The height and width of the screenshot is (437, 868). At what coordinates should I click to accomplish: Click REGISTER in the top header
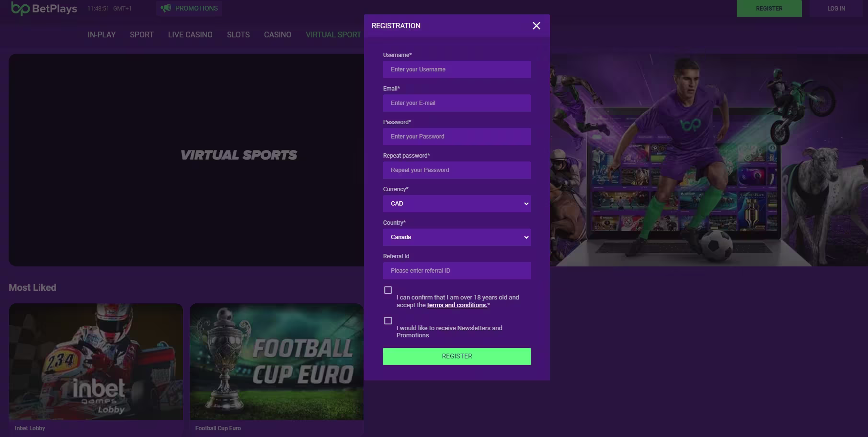click(x=769, y=9)
